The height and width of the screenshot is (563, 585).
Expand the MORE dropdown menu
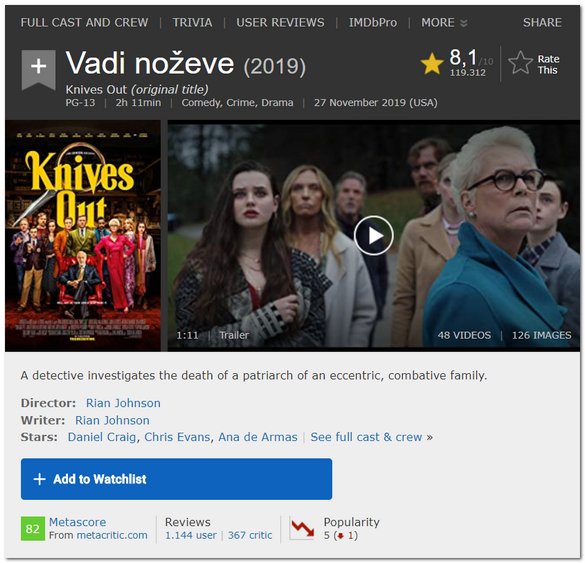[x=444, y=23]
